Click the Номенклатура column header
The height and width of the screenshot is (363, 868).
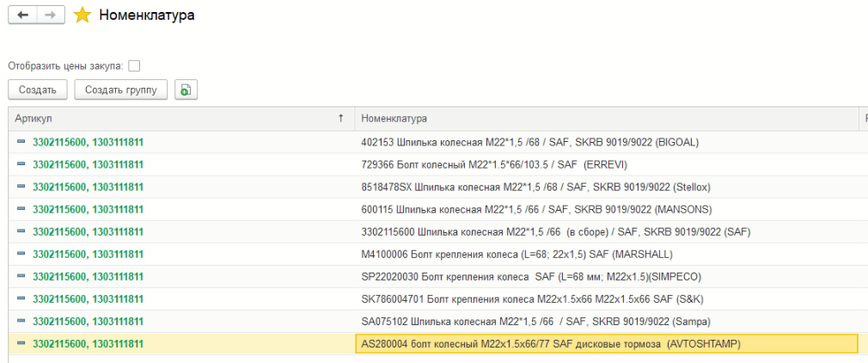[x=606, y=119]
